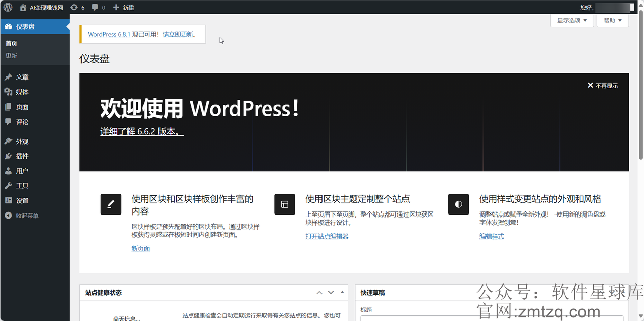The width and height of the screenshot is (644, 321).
Task: Click the WordPress logo in admin bar
Action: tap(8, 7)
